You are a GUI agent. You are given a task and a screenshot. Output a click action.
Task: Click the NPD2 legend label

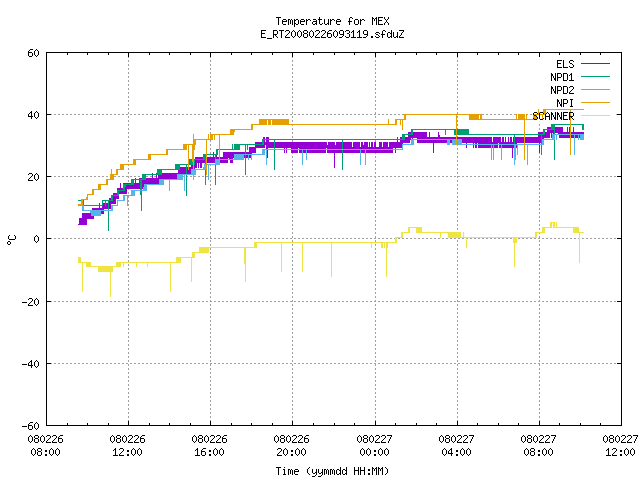coord(562,90)
